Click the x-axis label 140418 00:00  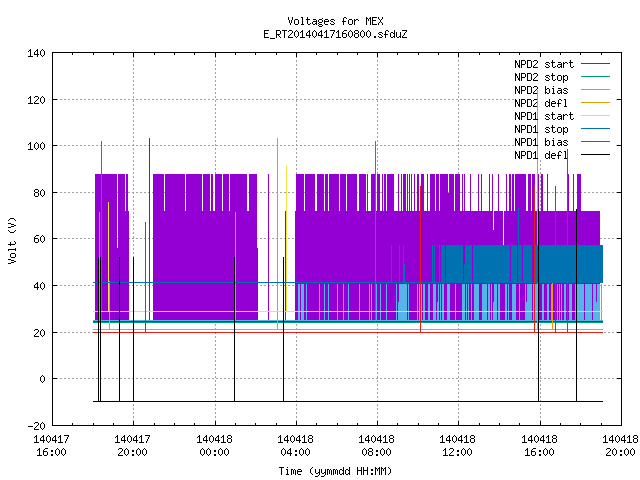[214, 446]
